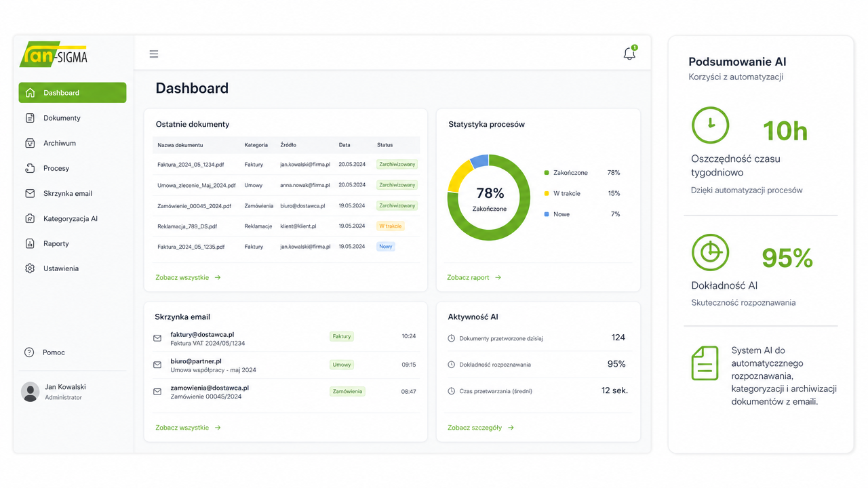This screenshot has width=868, height=488.
Task: Click green Zakończone legend swatch
Action: [547, 173]
